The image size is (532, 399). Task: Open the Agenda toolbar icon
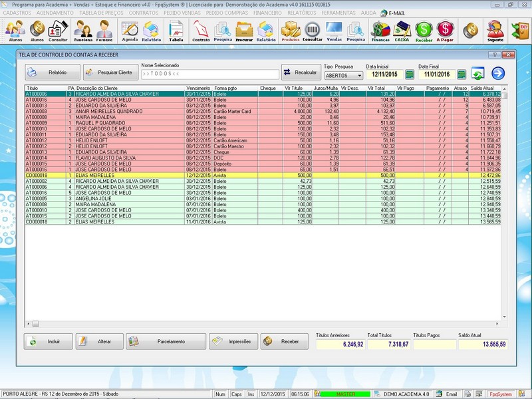tap(130, 31)
